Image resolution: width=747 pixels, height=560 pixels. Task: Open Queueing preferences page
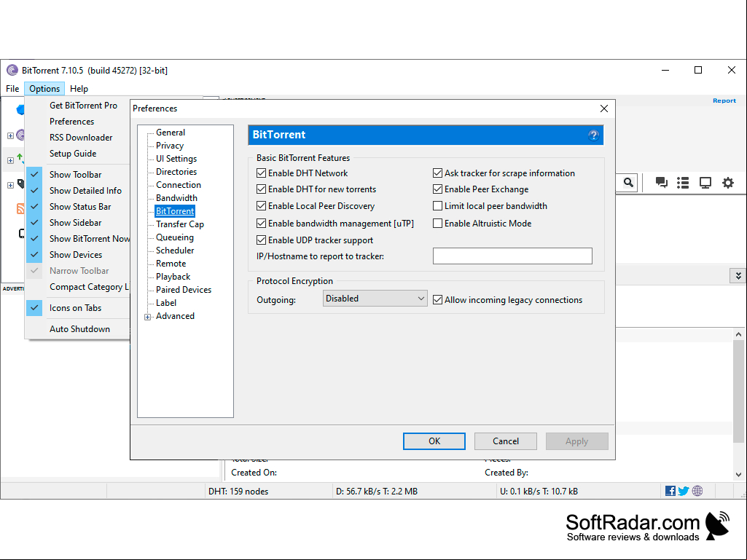(x=175, y=237)
